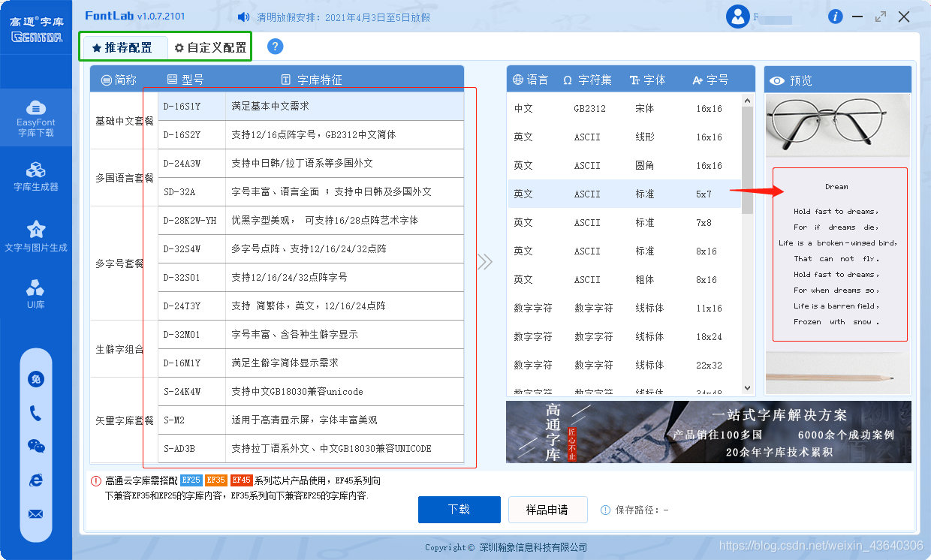Image resolution: width=931 pixels, height=560 pixels.
Task: Click the eye icon beside 预览
Action: 777,80
